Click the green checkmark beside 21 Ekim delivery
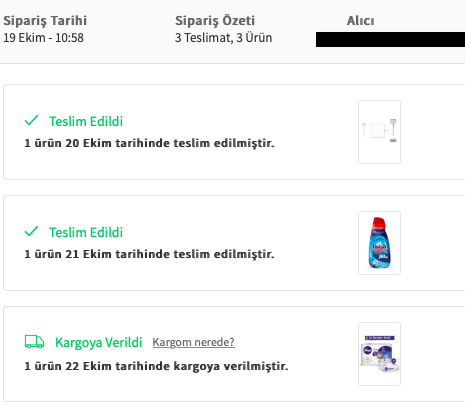 [32, 231]
